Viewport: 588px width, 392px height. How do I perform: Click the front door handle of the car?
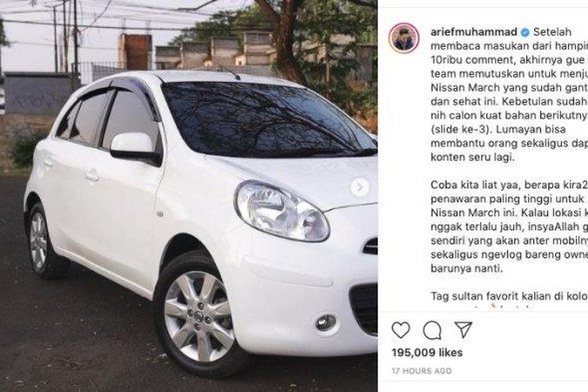[92, 175]
